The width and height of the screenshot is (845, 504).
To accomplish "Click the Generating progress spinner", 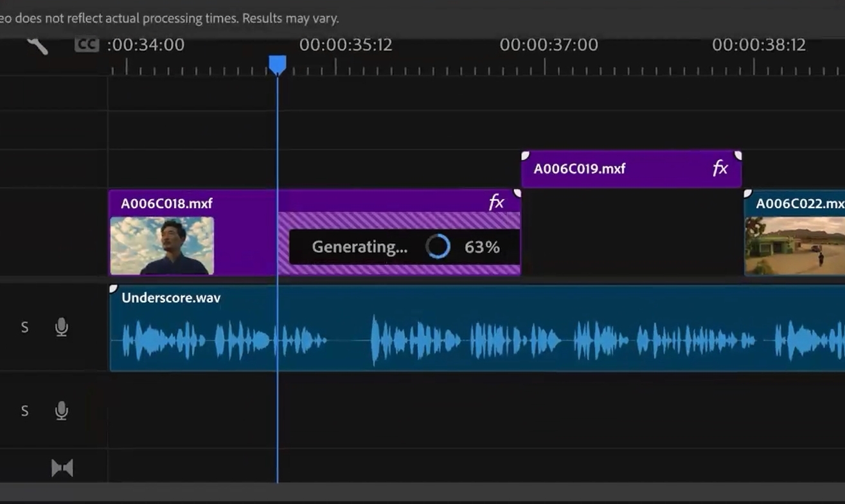I will pos(438,247).
